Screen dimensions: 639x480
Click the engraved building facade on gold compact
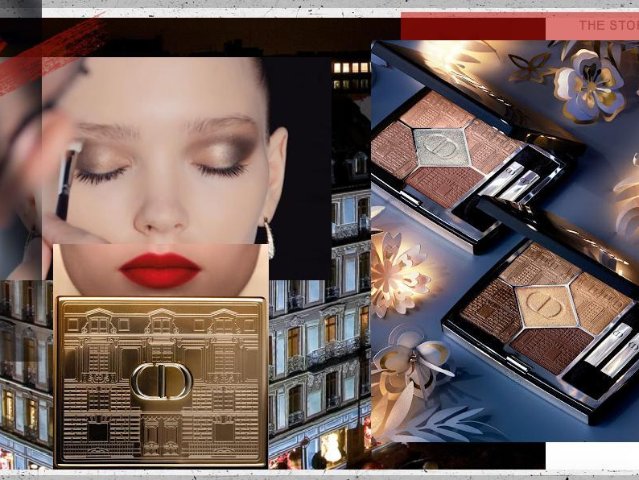pyautogui.click(x=160, y=330)
